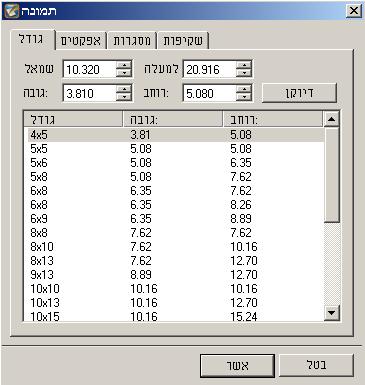Screen dimensions: 365x385
Task: Click the app icon in the title bar
Action: coord(11,11)
